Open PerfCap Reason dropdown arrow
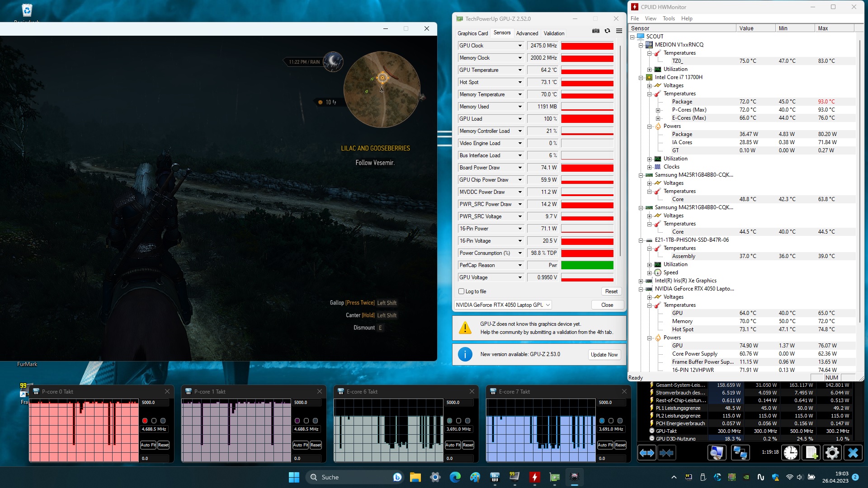This screenshot has height=488, width=868. [x=520, y=265]
